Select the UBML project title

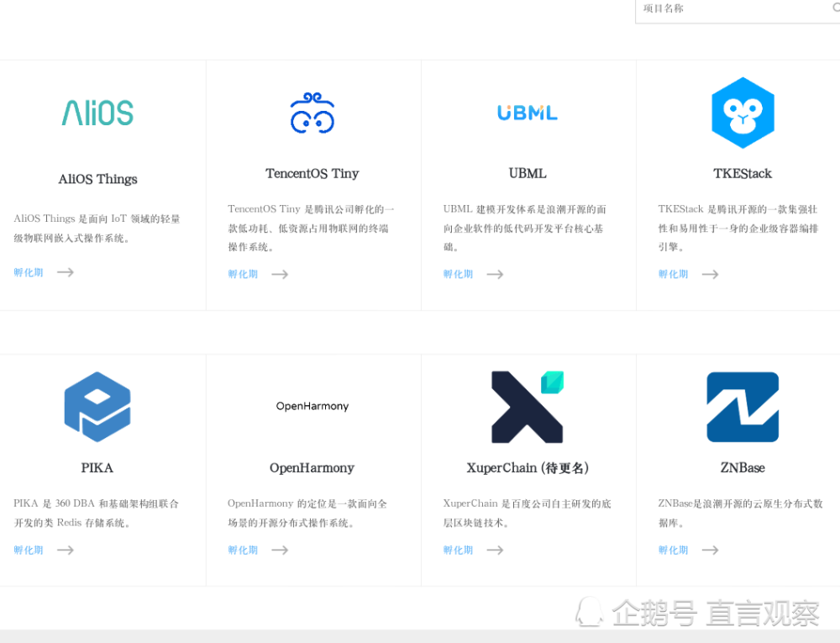[x=528, y=174]
